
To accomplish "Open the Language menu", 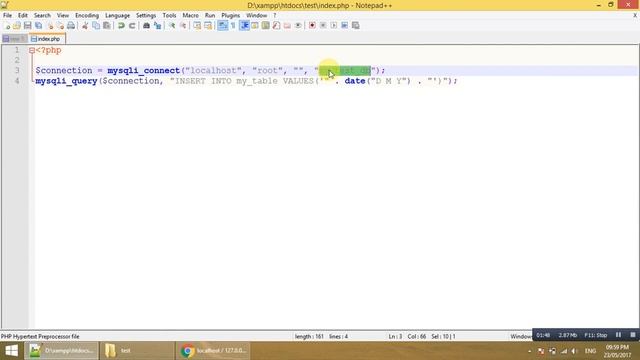I will coord(117,16).
